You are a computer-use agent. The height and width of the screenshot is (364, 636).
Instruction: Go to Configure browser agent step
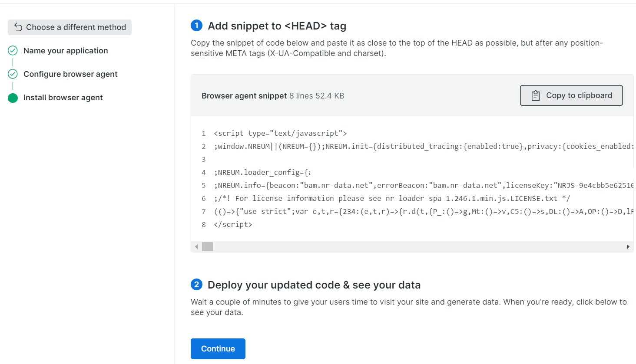tap(70, 74)
